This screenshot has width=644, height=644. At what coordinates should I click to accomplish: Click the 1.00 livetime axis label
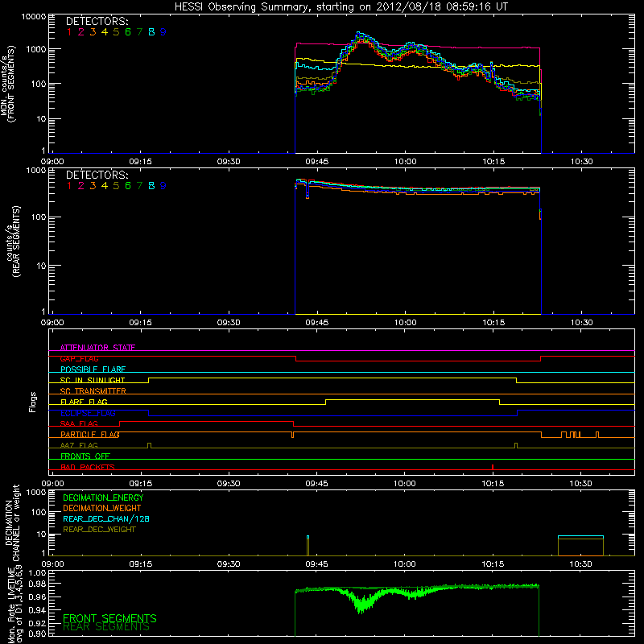37,572
